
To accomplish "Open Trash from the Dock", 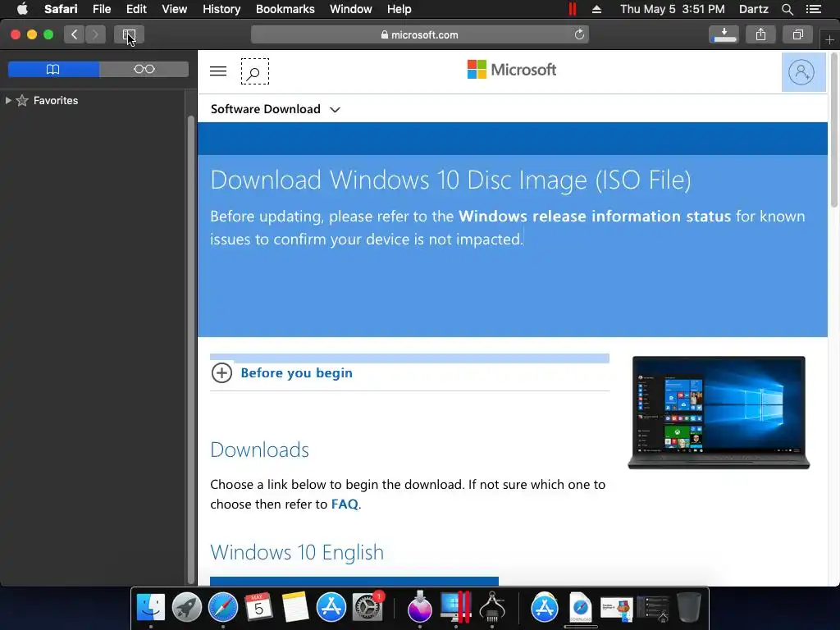I will (689, 608).
